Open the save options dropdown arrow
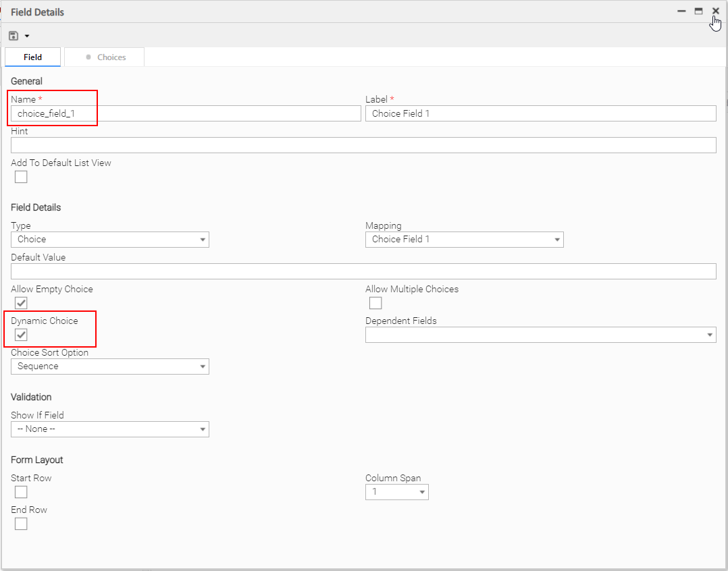 point(27,36)
